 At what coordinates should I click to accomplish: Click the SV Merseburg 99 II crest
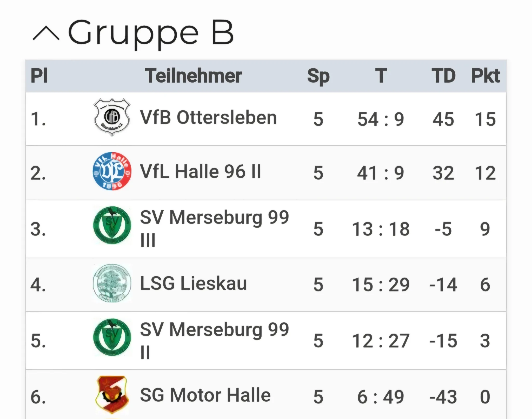(112, 337)
